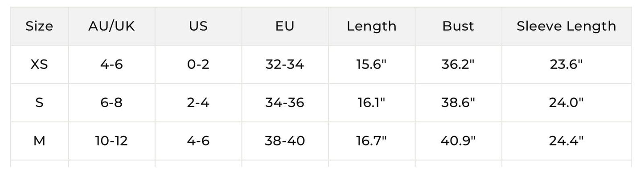Click the 36.2" bust measurement cell
The image size is (644, 180).
[458, 65]
